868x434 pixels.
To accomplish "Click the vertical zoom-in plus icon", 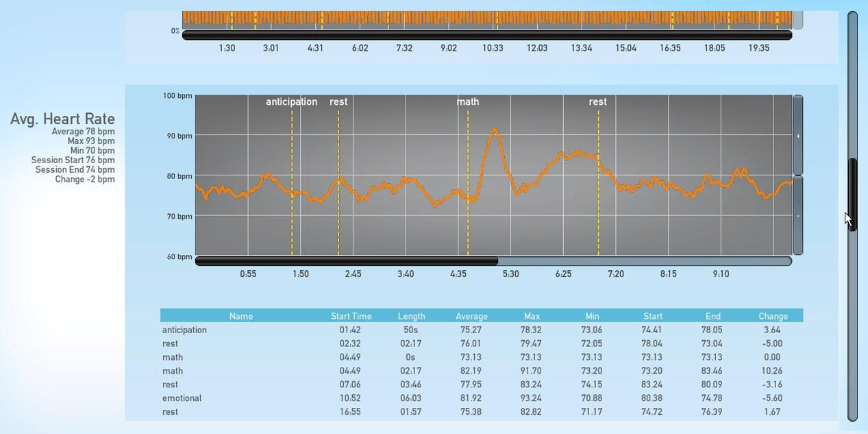I will tap(797, 135).
